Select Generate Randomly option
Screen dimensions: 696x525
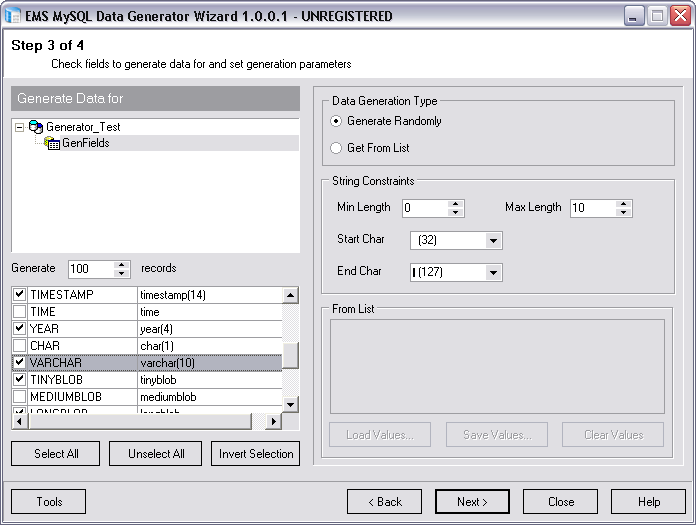click(x=336, y=121)
